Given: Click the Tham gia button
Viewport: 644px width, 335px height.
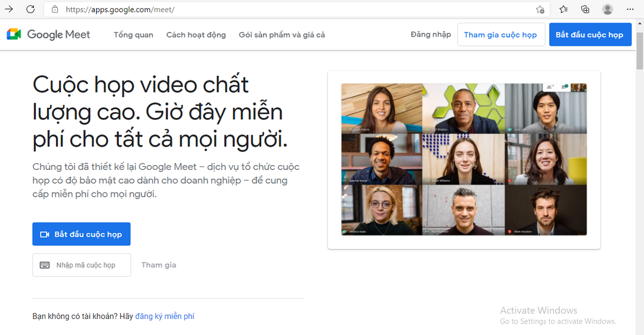Looking at the screenshot, I should click(x=159, y=265).
